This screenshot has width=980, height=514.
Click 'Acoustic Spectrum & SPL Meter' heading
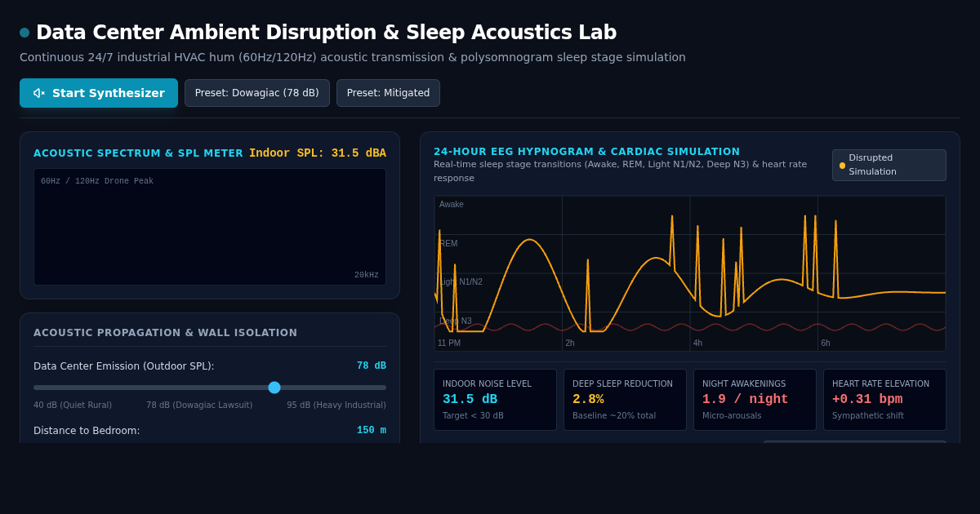click(x=138, y=153)
